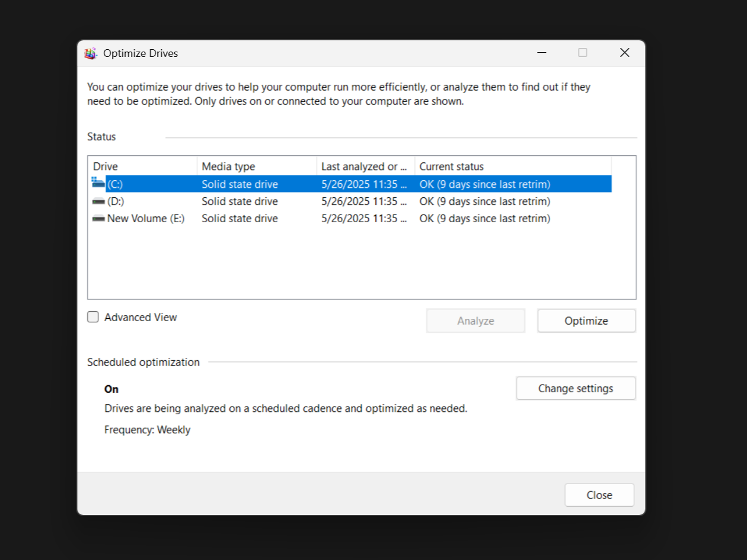
Task: Click E: drive's Solid state drive cell
Action: pos(240,219)
